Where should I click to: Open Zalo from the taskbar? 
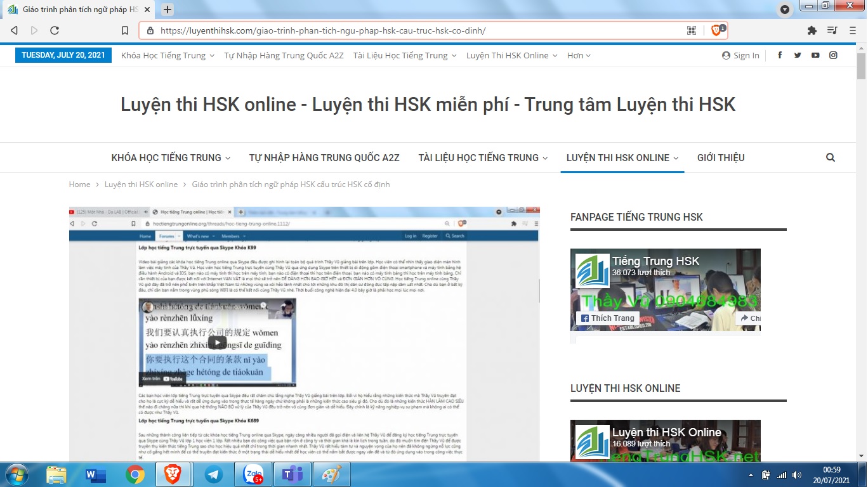[253, 474]
